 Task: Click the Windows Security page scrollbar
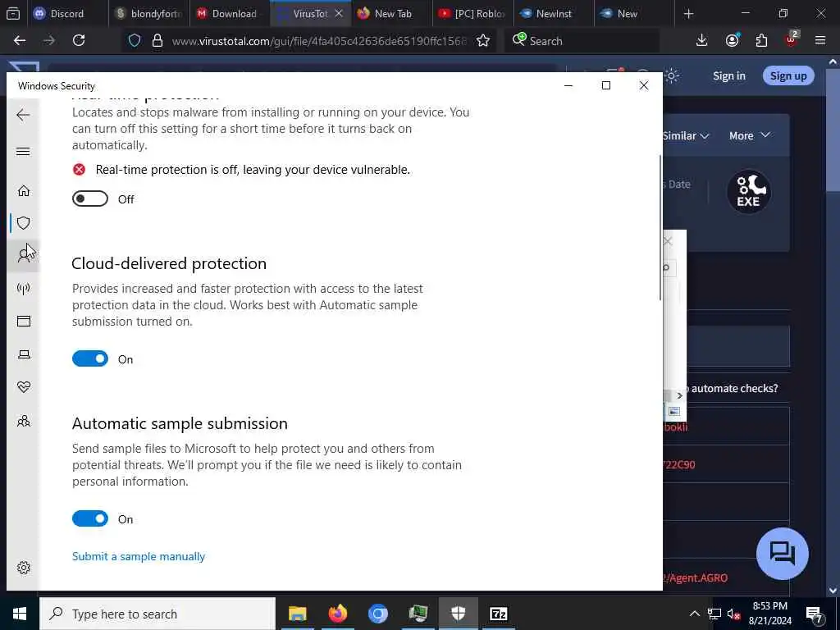660,228
